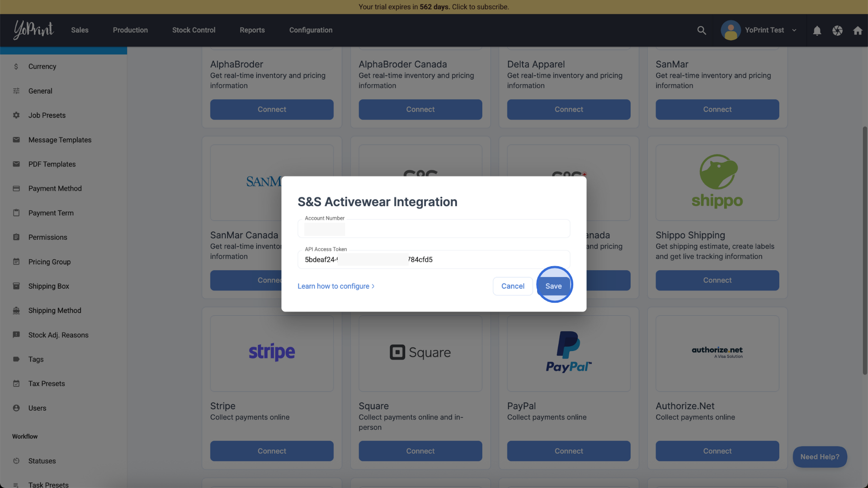This screenshot has height=488, width=868.
Task: Expand the YoPrint Test account dropdown arrow
Action: point(794,30)
